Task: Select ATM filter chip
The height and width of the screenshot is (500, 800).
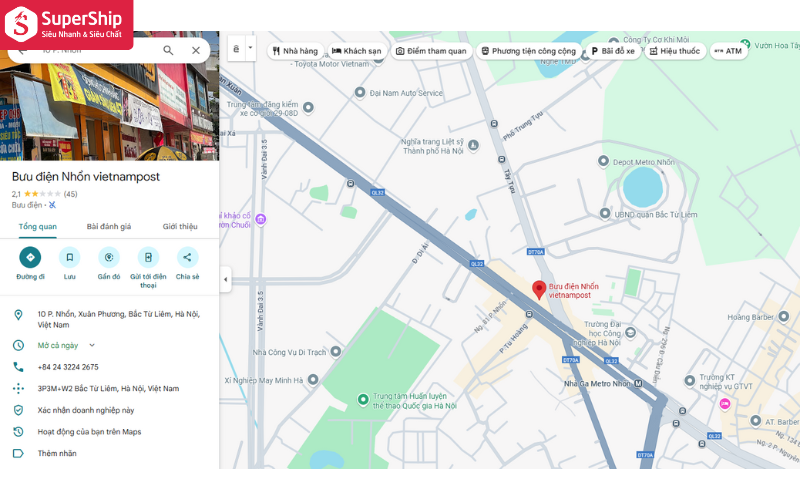Action: [729, 51]
